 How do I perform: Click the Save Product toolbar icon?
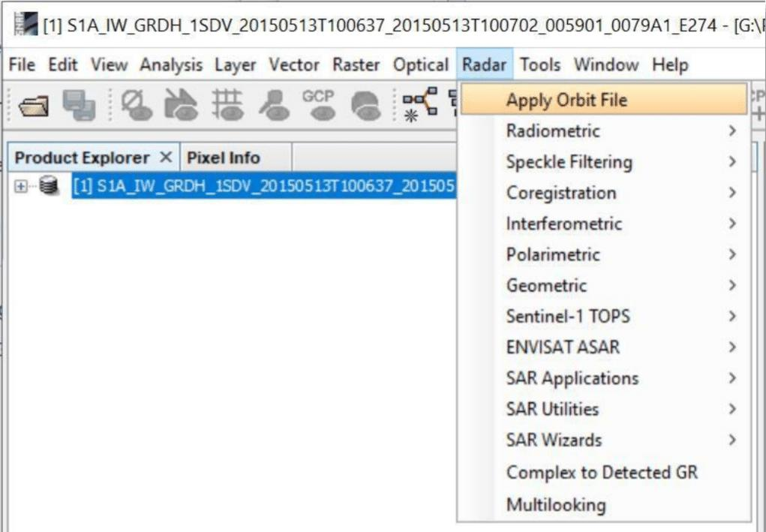79,104
